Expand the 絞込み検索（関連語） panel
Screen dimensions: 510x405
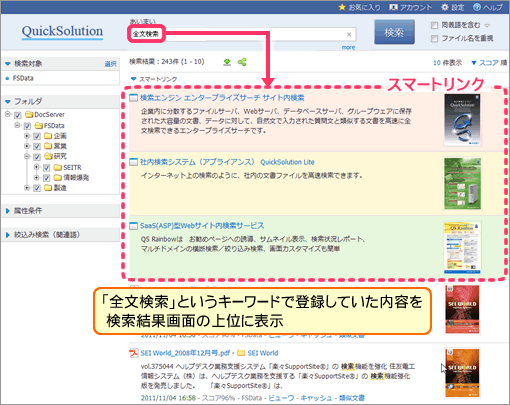(x=8, y=235)
